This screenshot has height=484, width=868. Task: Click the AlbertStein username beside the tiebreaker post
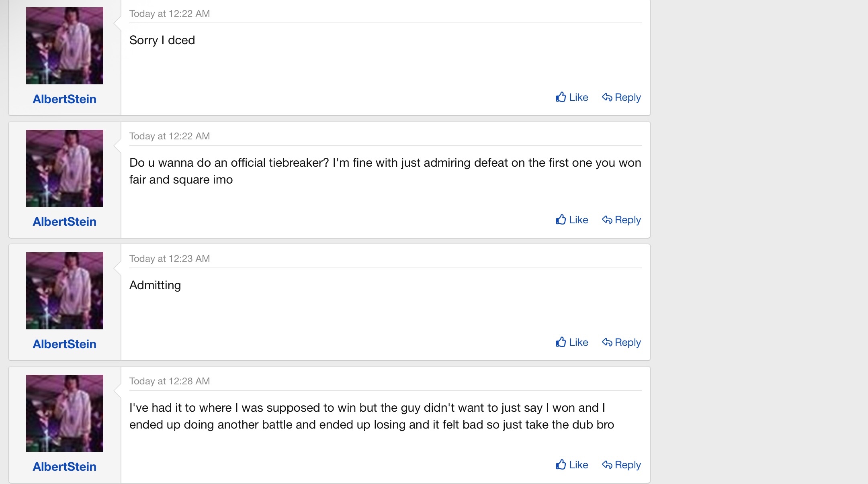click(65, 222)
